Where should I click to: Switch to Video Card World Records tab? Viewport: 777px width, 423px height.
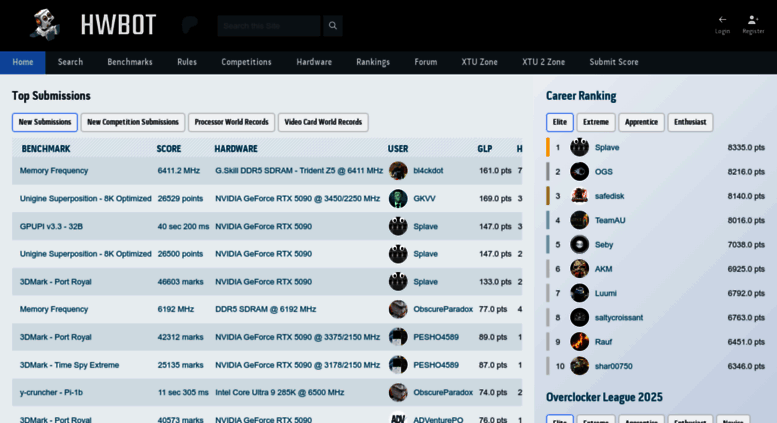323,122
